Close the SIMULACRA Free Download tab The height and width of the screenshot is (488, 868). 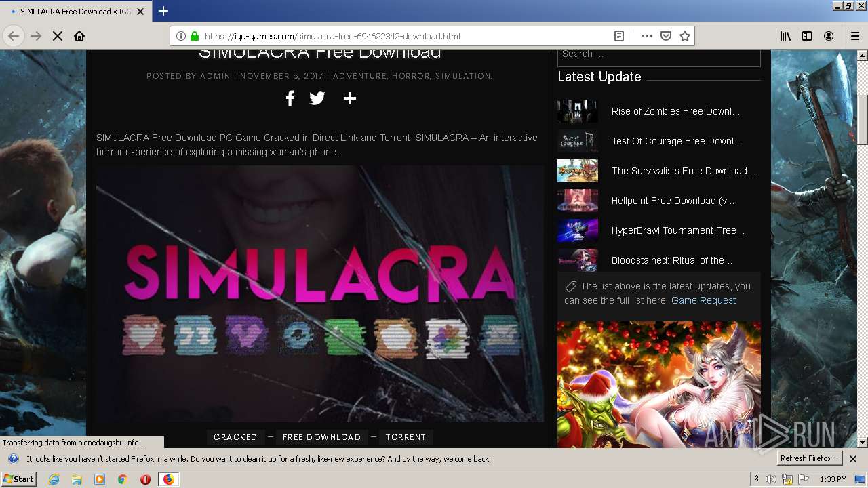pyautogui.click(x=140, y=12)
